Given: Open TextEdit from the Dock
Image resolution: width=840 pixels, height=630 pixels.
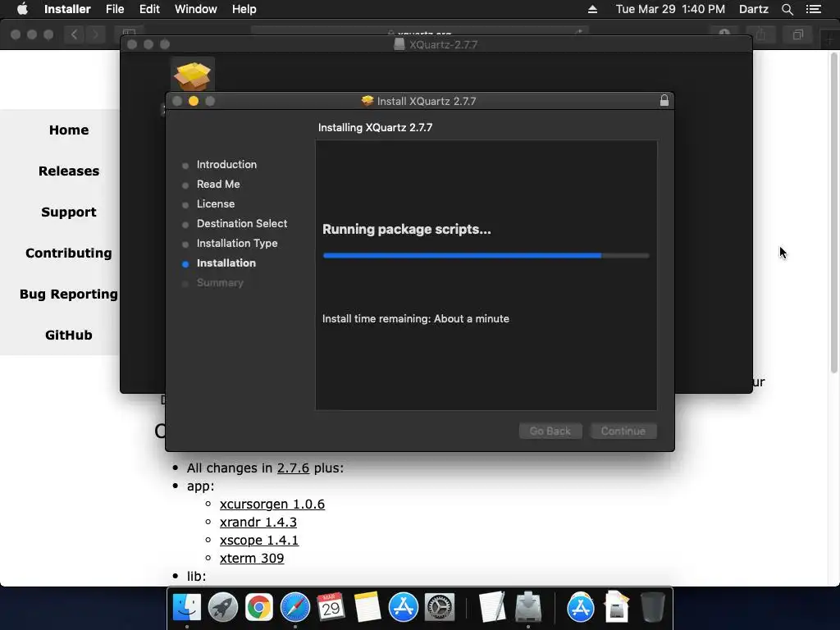Looking at the screenshot, I should [x=492, y=607].
